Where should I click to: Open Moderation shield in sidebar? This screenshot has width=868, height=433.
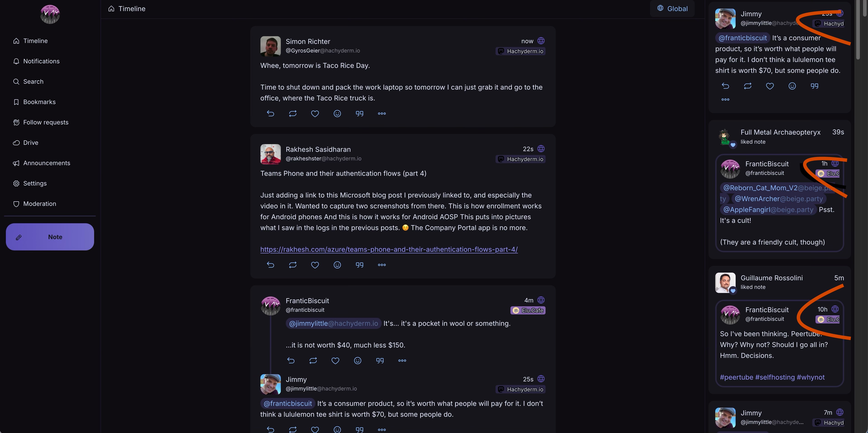pyautogui.click(x=39, y=204)
